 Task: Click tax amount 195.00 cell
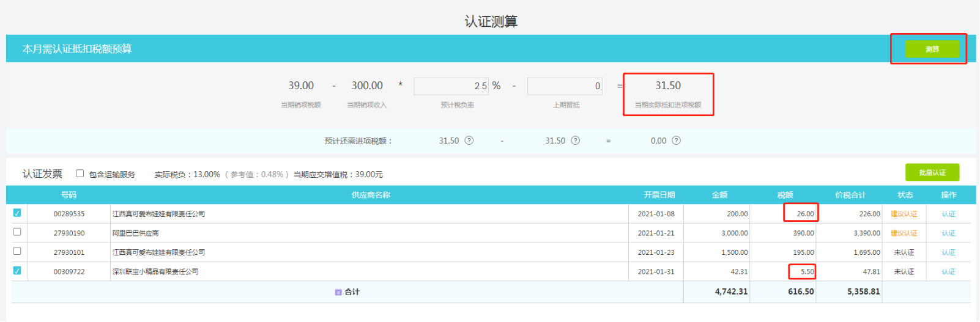[x=783, y=252]
